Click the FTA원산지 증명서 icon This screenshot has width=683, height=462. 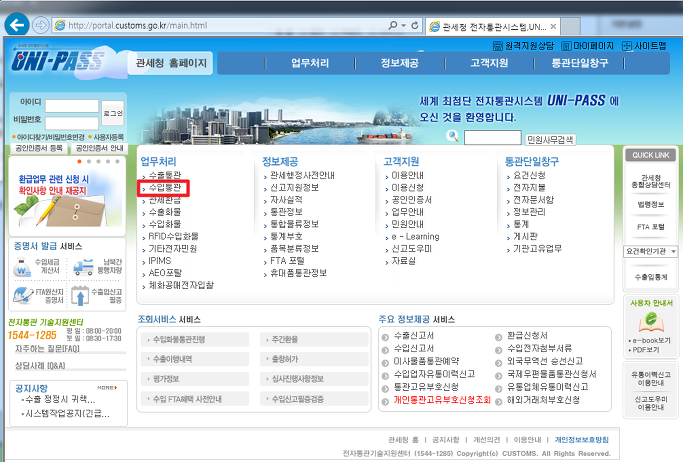coord(23,295)
